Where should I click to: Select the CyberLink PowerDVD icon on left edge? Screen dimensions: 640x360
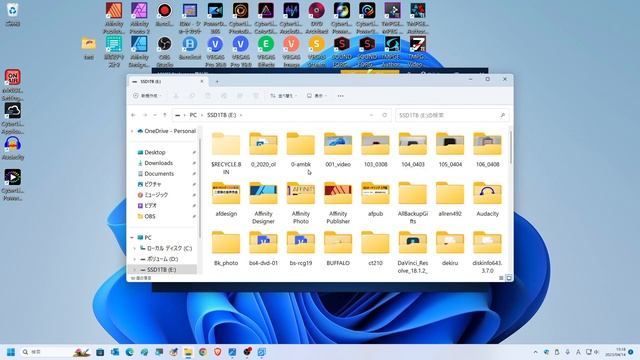13,185
